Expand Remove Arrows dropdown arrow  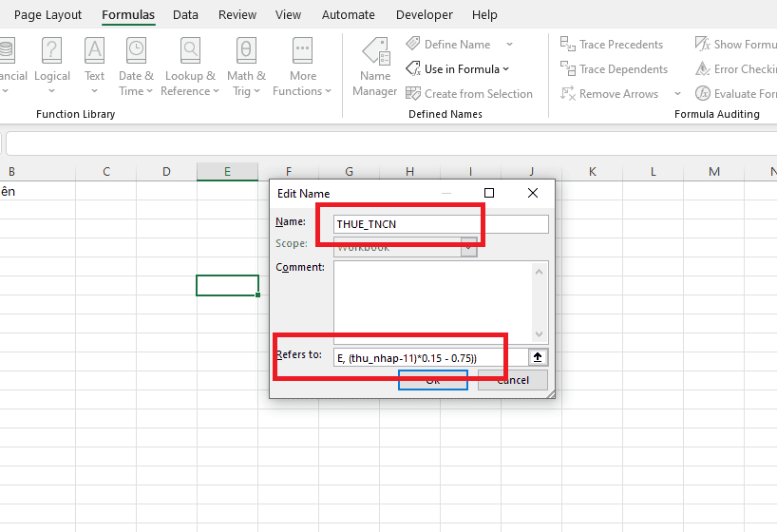tap(677, 94)
